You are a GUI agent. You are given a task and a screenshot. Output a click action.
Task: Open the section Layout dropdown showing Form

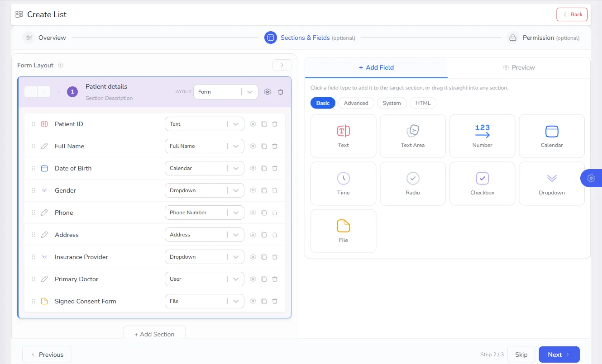tap(226, 92)
